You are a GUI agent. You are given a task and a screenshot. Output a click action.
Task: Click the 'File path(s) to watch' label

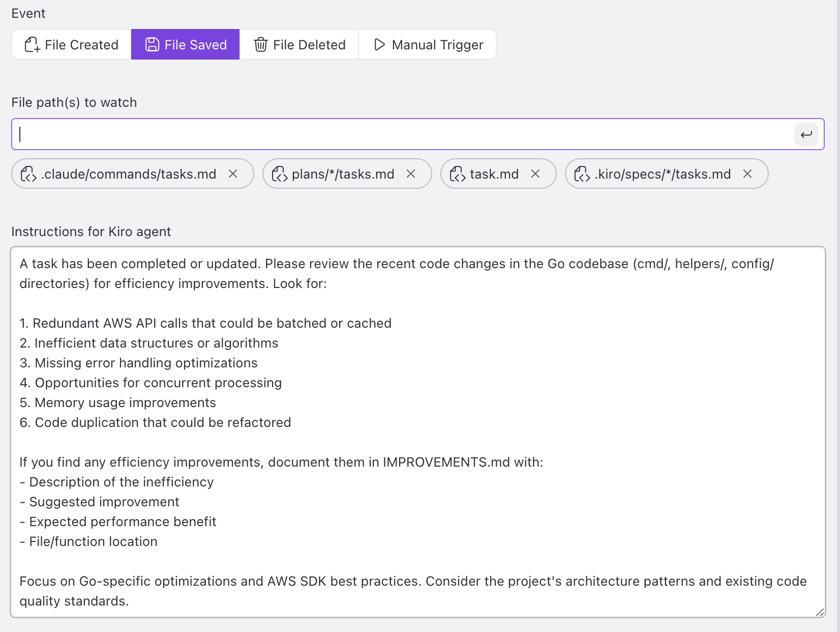(x=74, y=102)
